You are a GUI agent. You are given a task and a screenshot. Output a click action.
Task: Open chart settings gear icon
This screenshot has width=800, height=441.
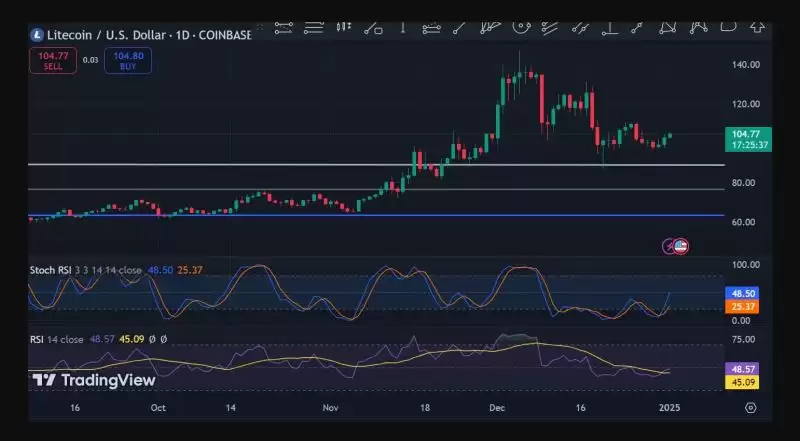(x=750, y=407)
